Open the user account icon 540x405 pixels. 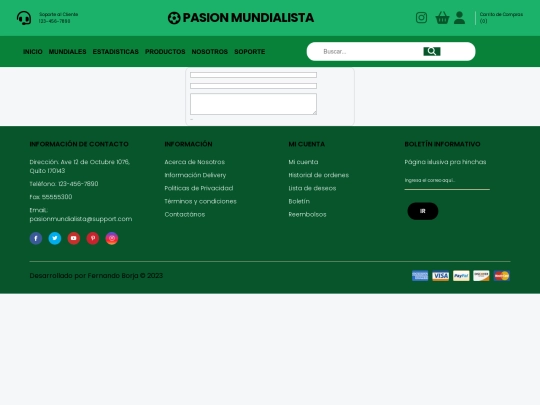(x=459, y=18)
